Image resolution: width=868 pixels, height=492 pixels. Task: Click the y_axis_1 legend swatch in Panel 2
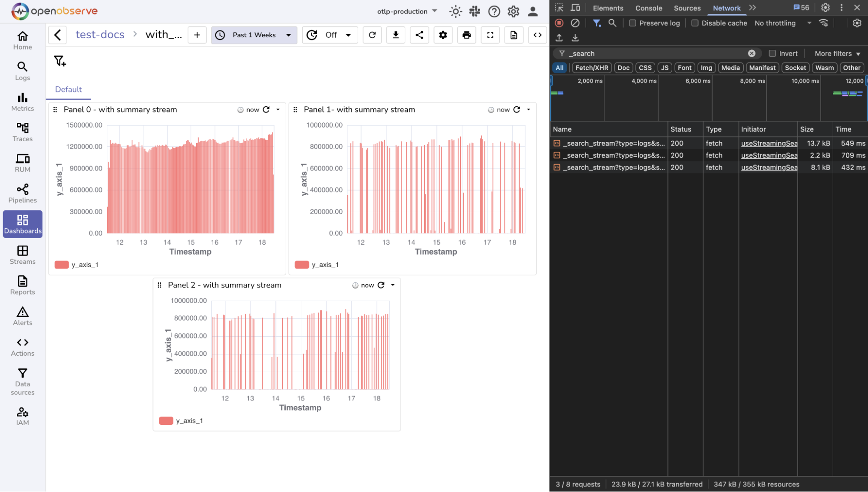[166, 421]
